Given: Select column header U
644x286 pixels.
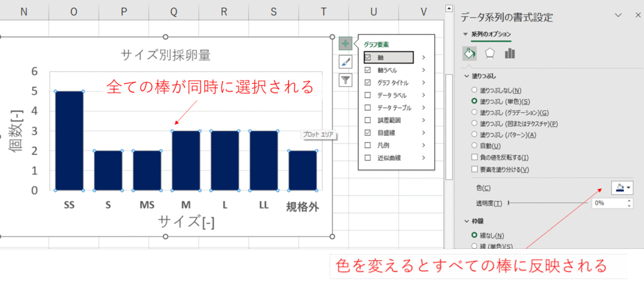Looking at the screenshot, I should click(x=374, y=11).
